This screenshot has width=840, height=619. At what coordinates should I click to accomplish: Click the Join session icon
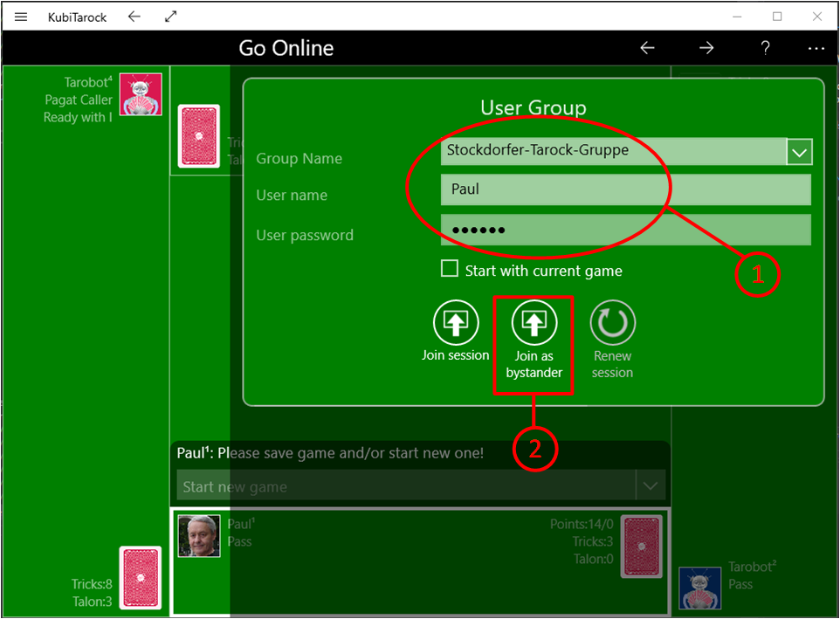pos(456,322)
